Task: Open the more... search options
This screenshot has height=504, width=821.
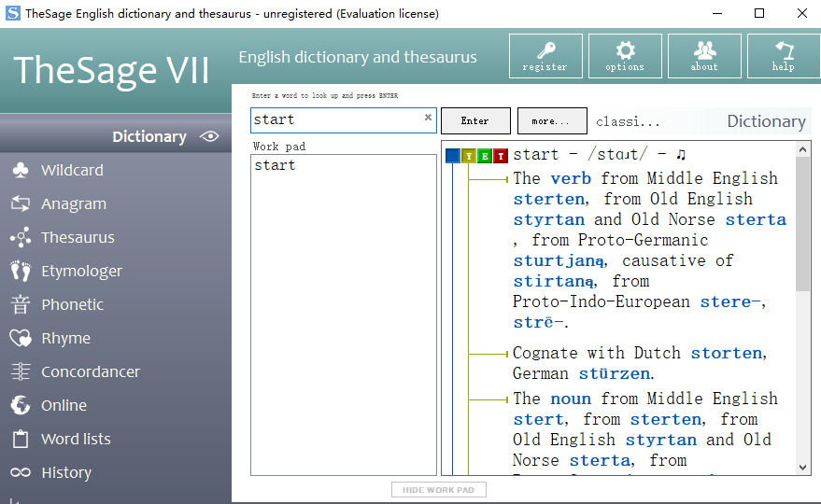Action: tap(552, 121)
